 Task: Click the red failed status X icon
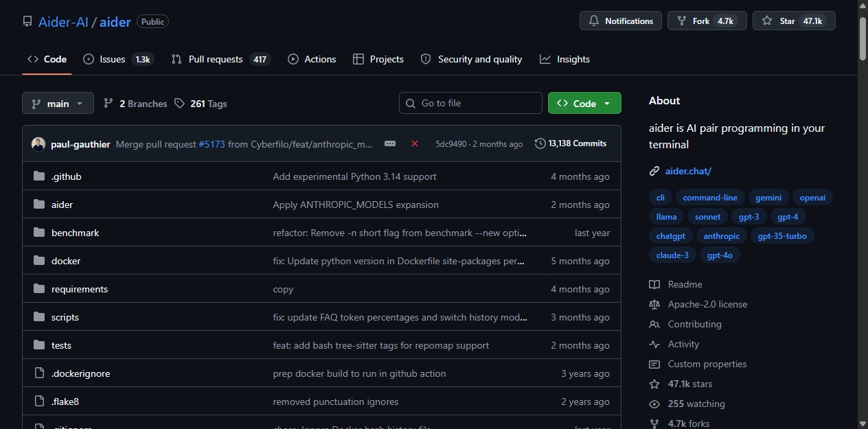click(415, 143)
